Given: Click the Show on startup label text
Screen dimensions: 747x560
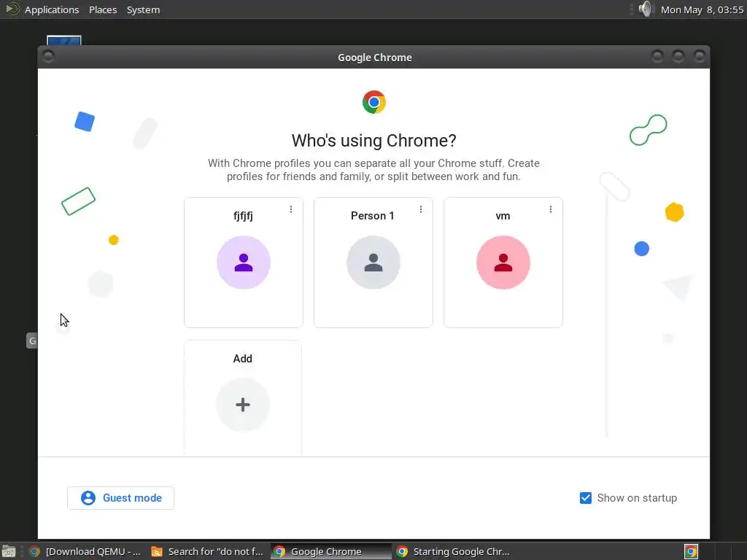Looking at the screenshot, I should pyautogui.click(x=637, y=498).
